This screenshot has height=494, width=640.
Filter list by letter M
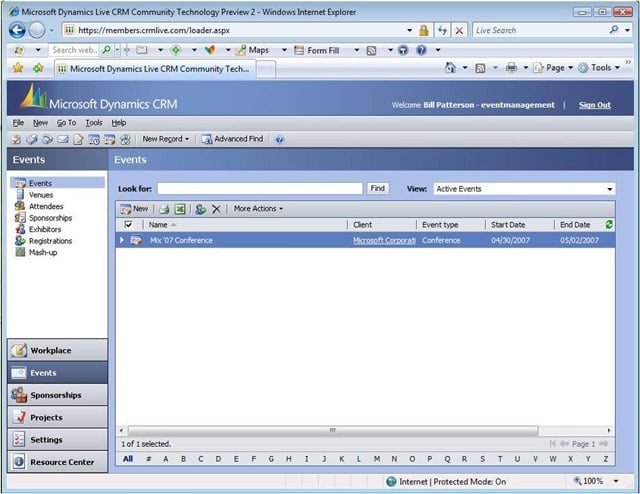coord(377,459)
